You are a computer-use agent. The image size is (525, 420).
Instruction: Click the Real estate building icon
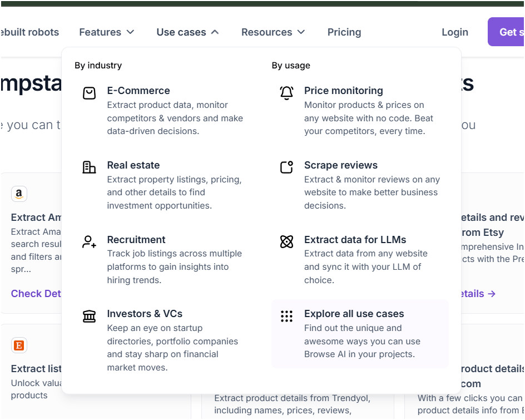click(x=89, y=167)
